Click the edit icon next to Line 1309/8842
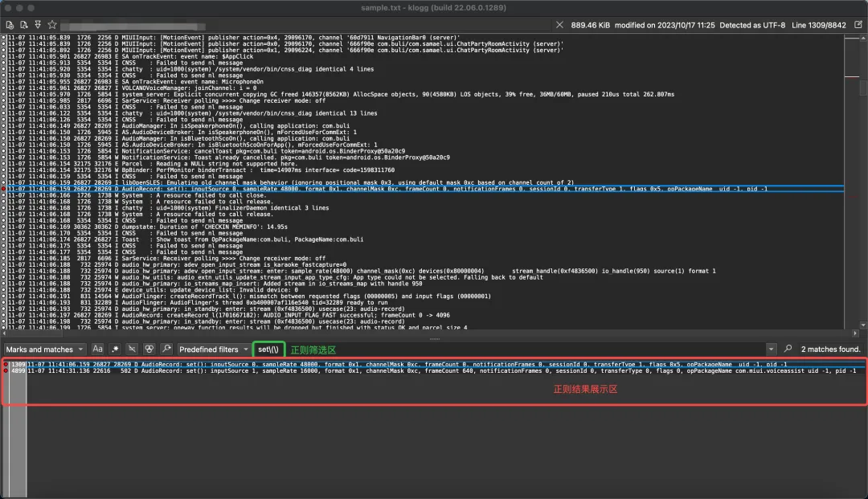Screen dimensions: 868x499 (858, 25)
